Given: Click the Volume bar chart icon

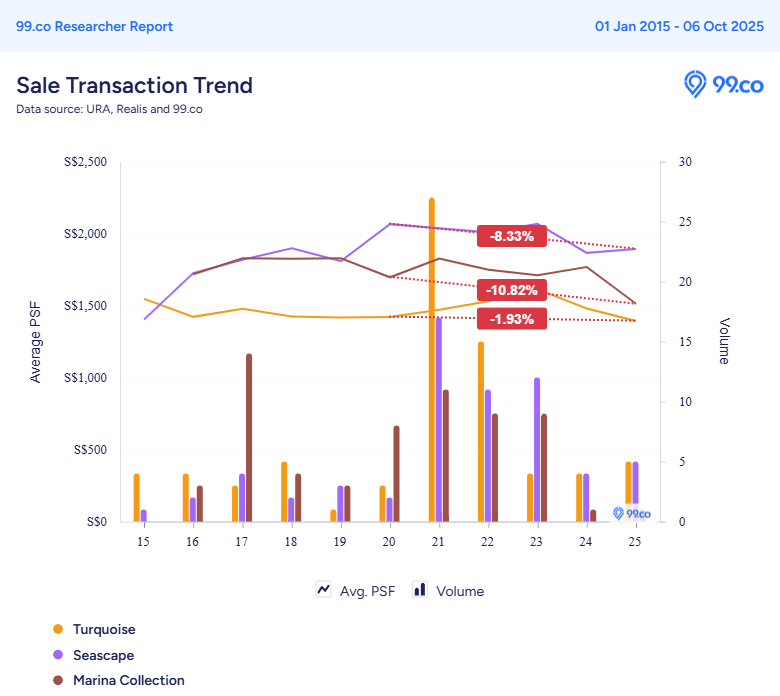Looking at the screenshot, I should point(420,590).
